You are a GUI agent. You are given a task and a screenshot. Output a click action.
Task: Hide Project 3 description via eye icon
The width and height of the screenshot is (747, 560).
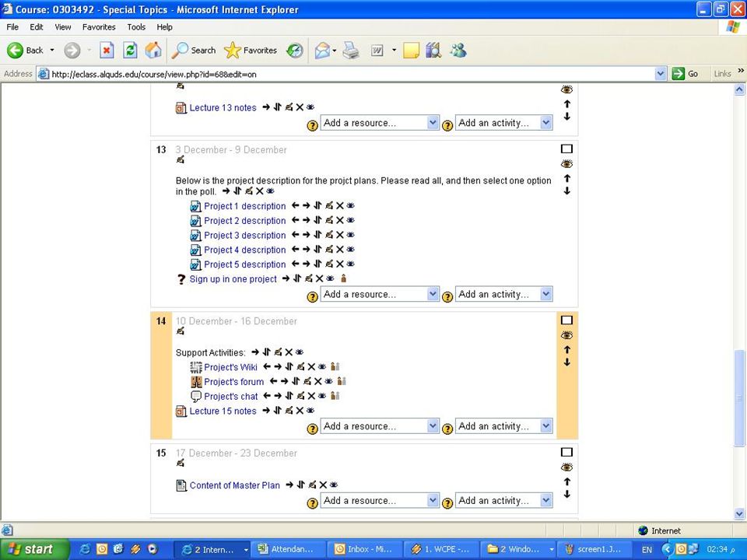(351, 235)
